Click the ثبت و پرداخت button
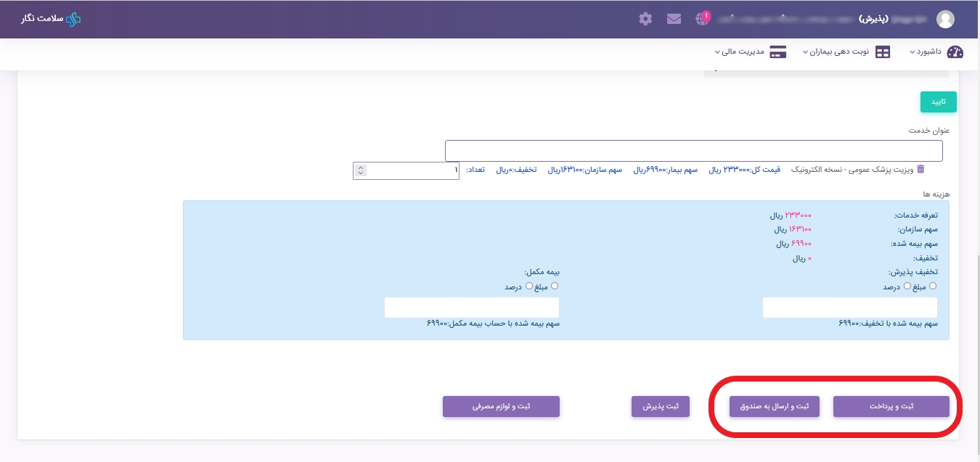 pos(891,407)
